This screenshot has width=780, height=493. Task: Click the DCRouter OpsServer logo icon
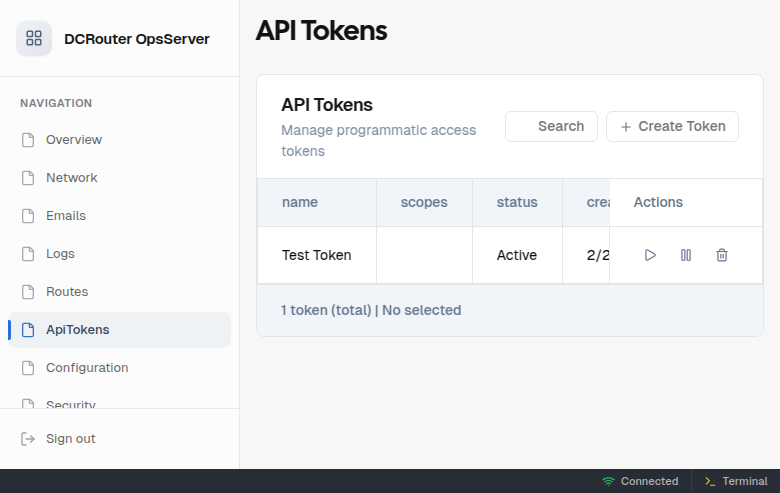click(34, 39)
